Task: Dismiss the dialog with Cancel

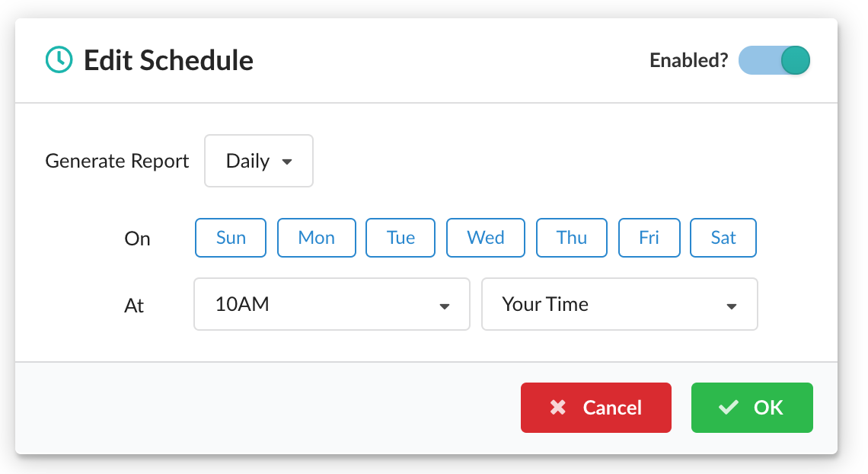Action: pyautogui.click(x=595, y=407)
